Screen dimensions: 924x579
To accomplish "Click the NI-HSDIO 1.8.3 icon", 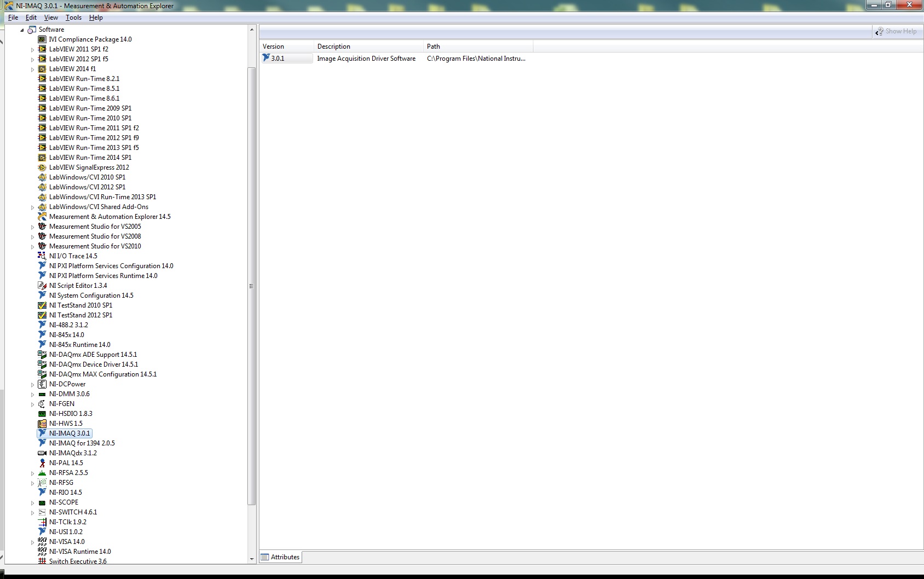I will (42, 414).
